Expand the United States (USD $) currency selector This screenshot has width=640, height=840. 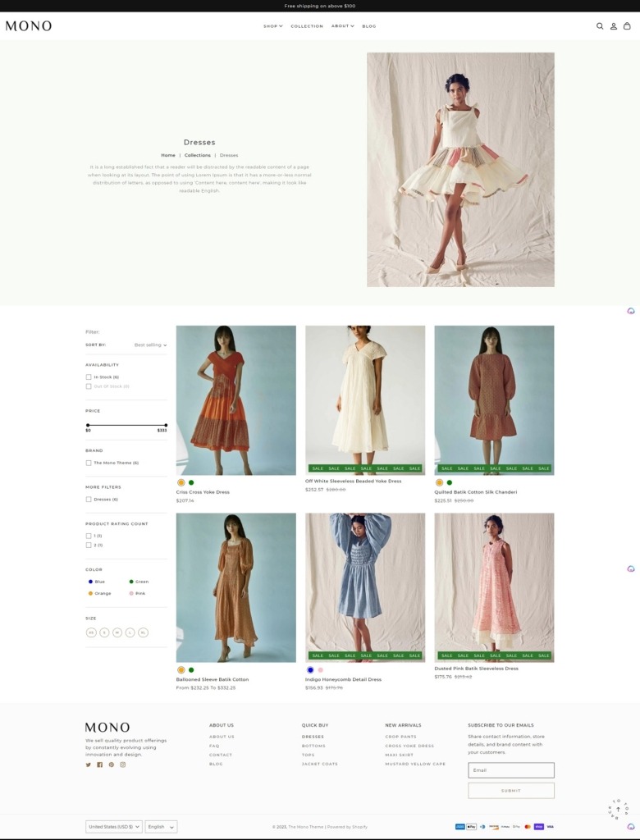(x=114, y=827)
